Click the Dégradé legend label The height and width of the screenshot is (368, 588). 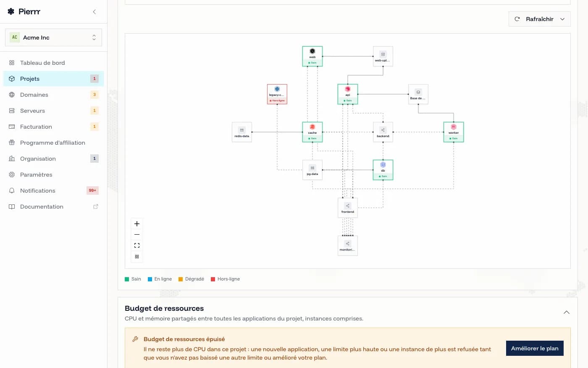coord(194,279)
